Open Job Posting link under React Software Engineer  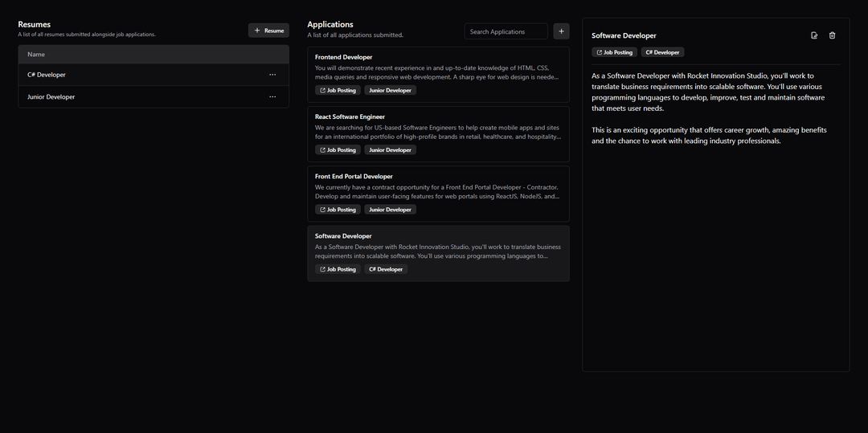pyautogui.click(x=338, y=150)
